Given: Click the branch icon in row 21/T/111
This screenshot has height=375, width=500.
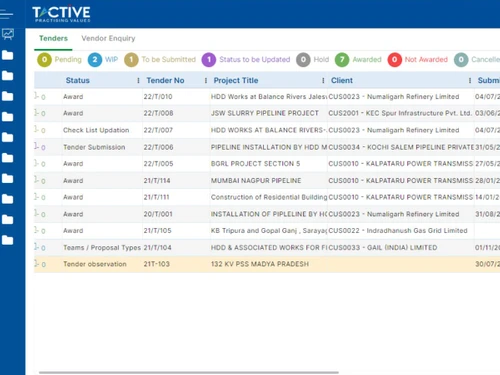Looking at the screenshot, I should pos(36,197).
